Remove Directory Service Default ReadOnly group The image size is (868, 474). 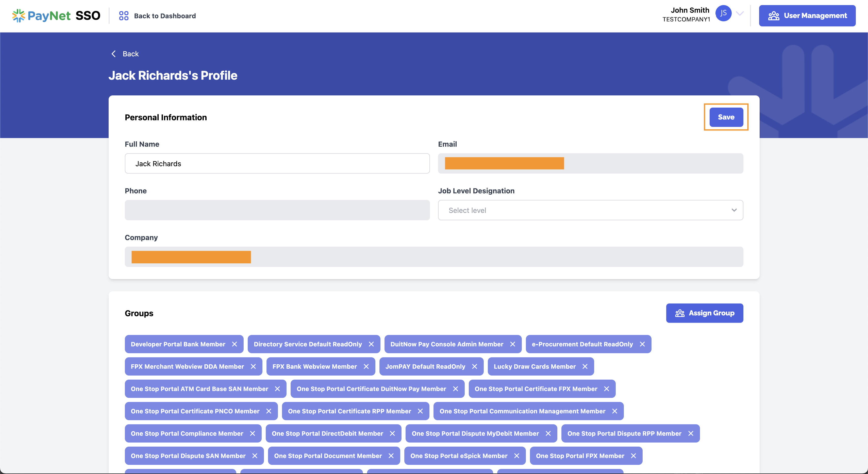tap(371, 344)
